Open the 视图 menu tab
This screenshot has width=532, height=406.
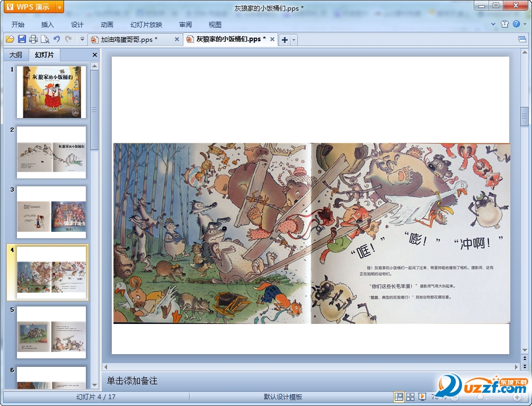click(215, 25)
